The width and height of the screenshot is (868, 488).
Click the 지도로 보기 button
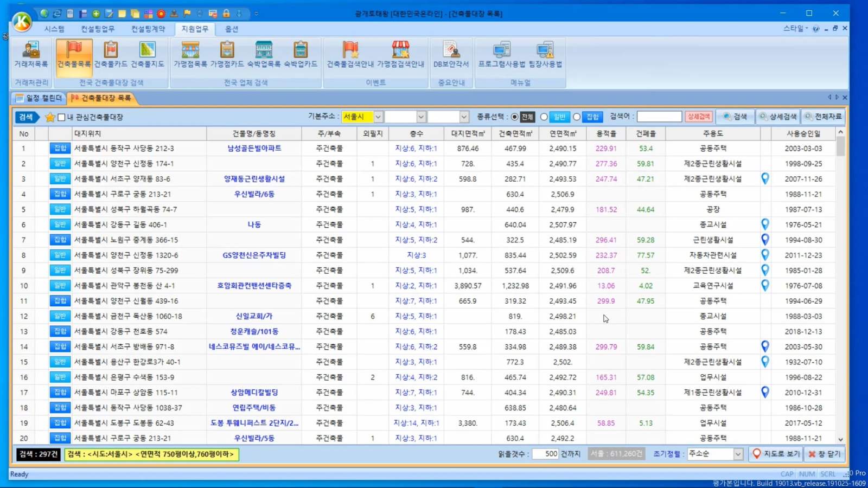coord(776,454)
